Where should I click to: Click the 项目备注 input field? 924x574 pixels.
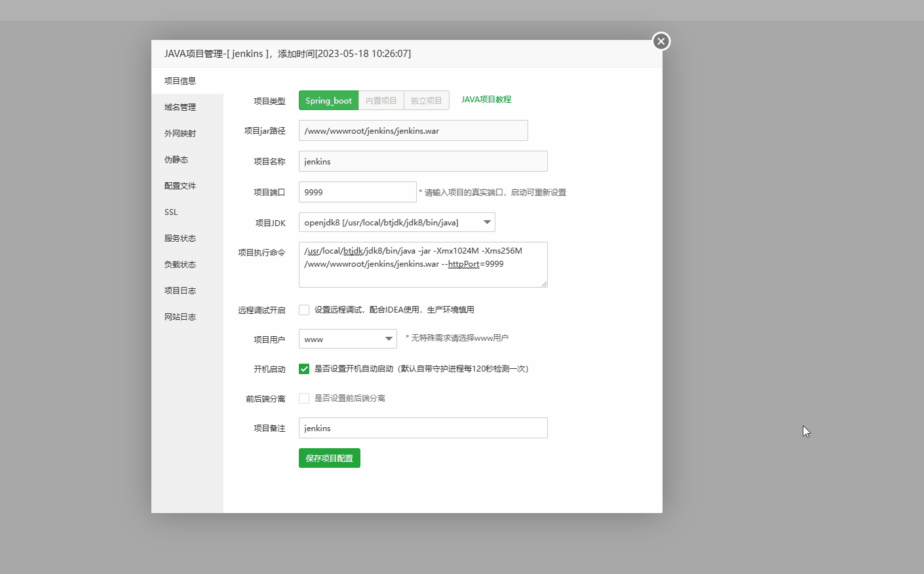423,428
